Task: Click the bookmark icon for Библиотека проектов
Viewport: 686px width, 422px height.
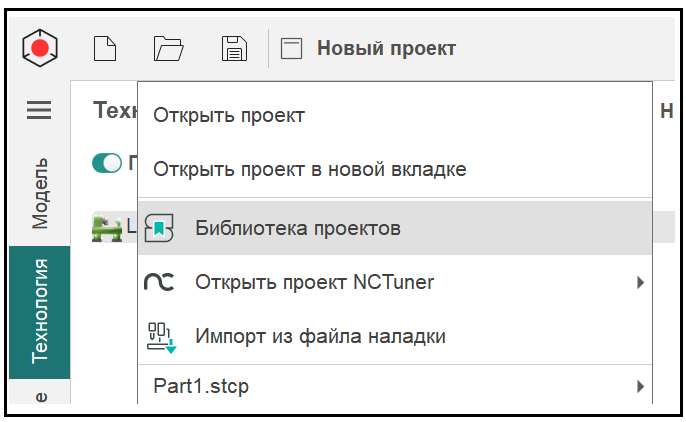Action: (160, 228)
